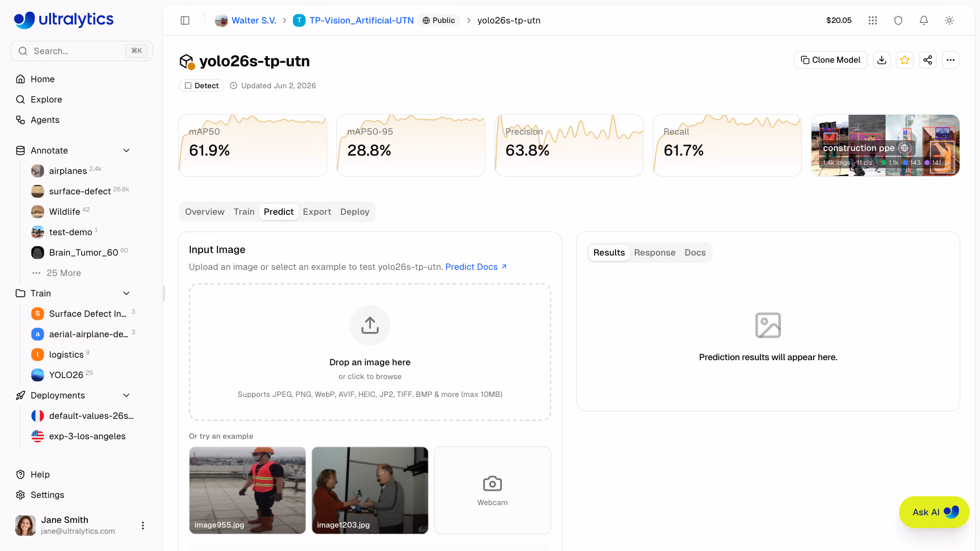Click the share icon button
The width and height of the screenshot is (980, 551).
(927, 60)
